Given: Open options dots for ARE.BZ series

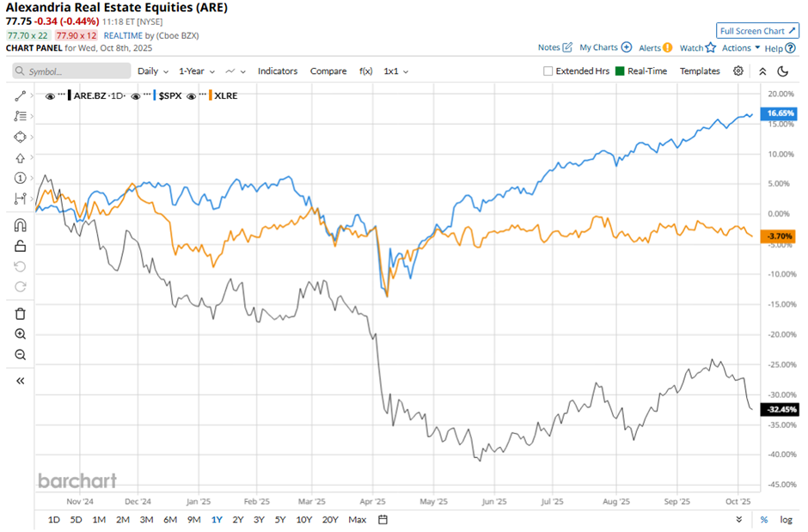Looking at the screenshot, I should (62, 95).
